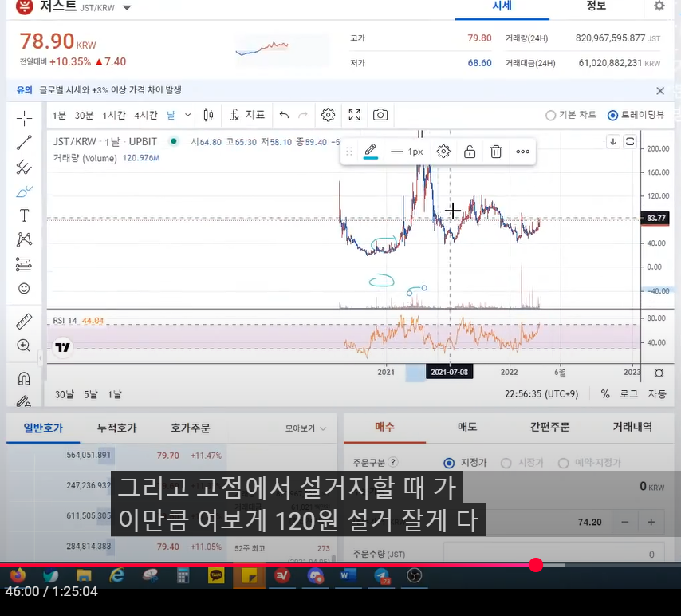681x616 pixels.
Task: Open KakaoTalk from the taskbar
Action: [216, 576]
